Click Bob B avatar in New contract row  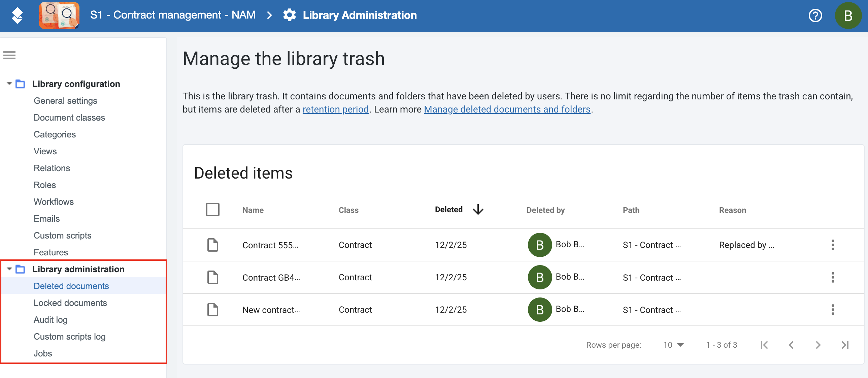click(x=539, y=310)
